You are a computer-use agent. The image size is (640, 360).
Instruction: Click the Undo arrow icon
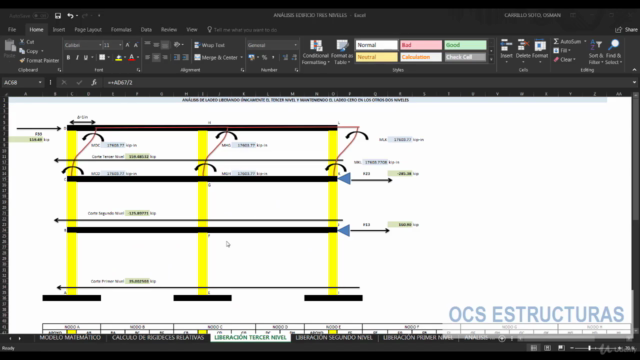coord(70,16)
